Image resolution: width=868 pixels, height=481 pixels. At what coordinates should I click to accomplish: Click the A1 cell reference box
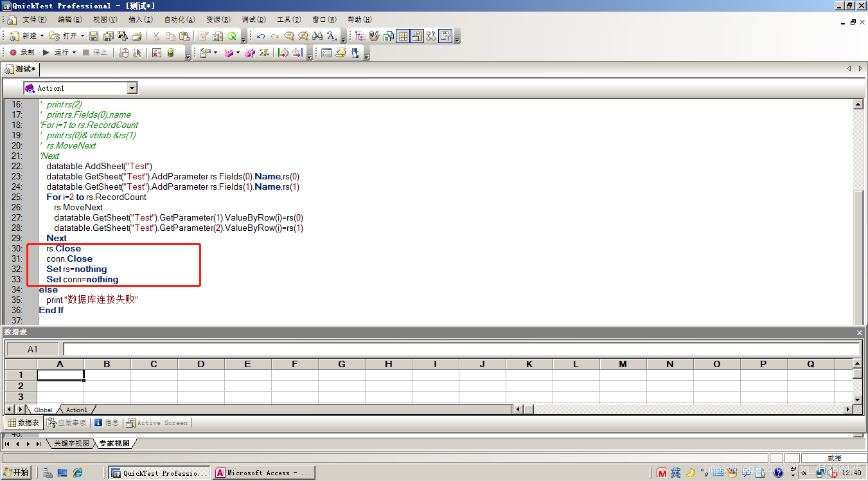[33, 349]
